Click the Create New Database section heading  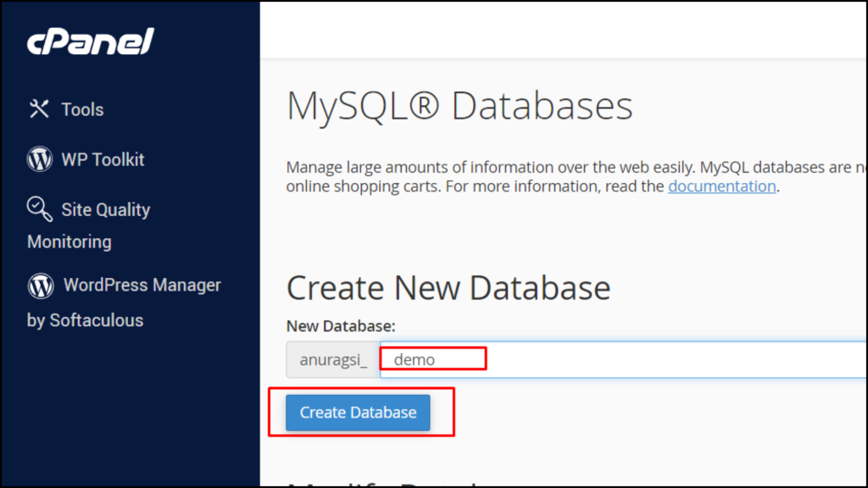coord(448,288)
